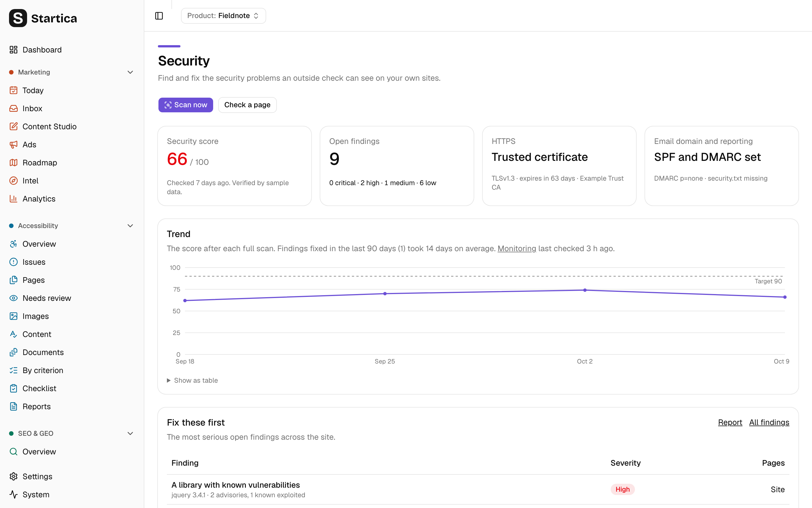Viewport: 812px width, 508px height.
Task: Click the Oct 9 trend data point
Action: pyautogui.click(x=785, y=297)
